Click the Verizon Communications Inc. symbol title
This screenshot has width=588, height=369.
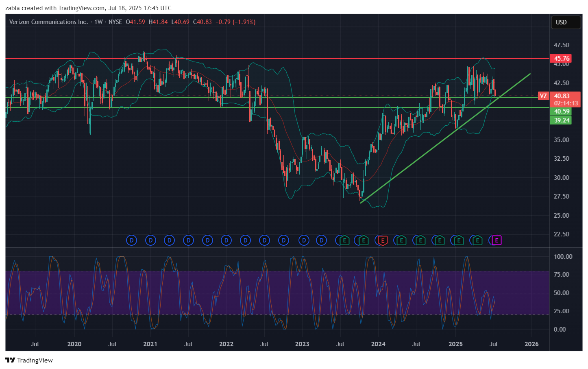pyautogui.click(x=48, y=22)
